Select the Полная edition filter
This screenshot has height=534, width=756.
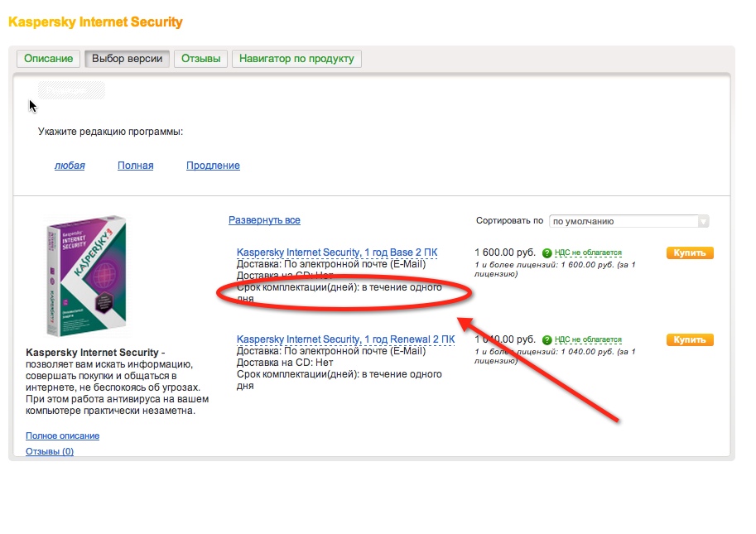(x=136, y=166)
